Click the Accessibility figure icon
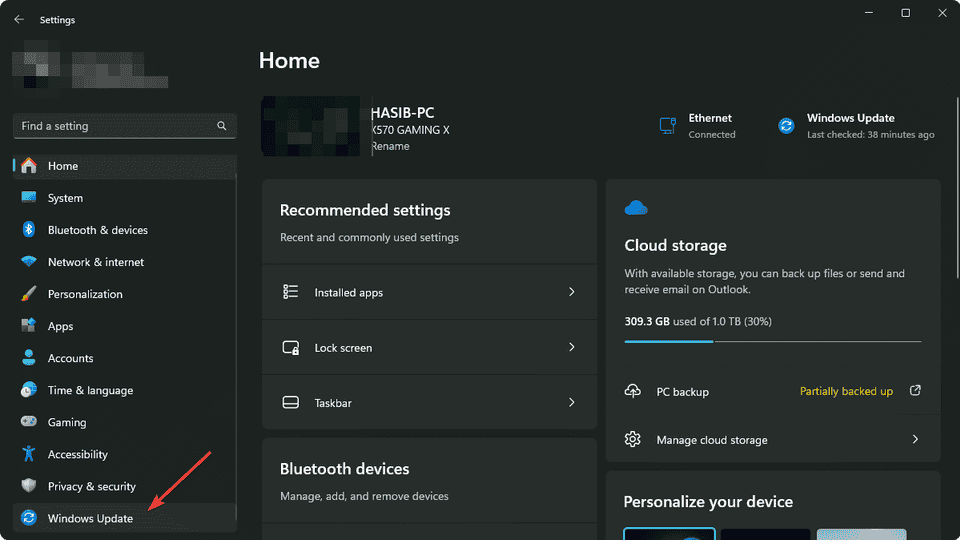960x540 pixels. [29, 454]
